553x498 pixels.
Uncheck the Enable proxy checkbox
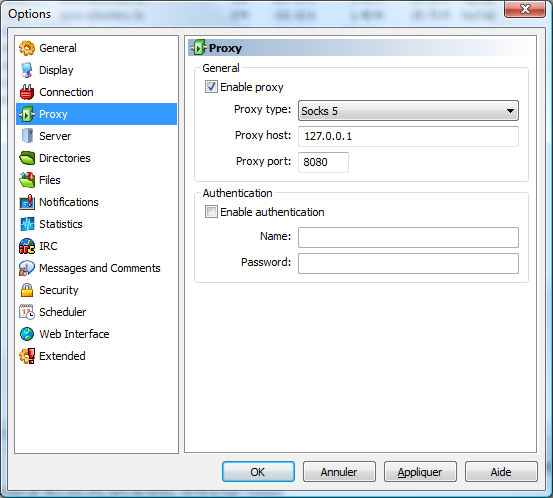[x=211, y=87]
